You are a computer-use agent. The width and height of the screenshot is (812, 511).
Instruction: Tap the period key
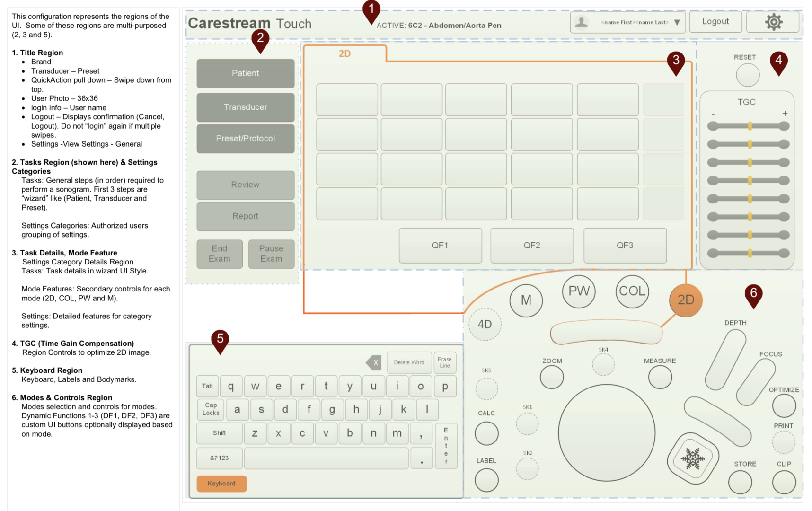422,458
